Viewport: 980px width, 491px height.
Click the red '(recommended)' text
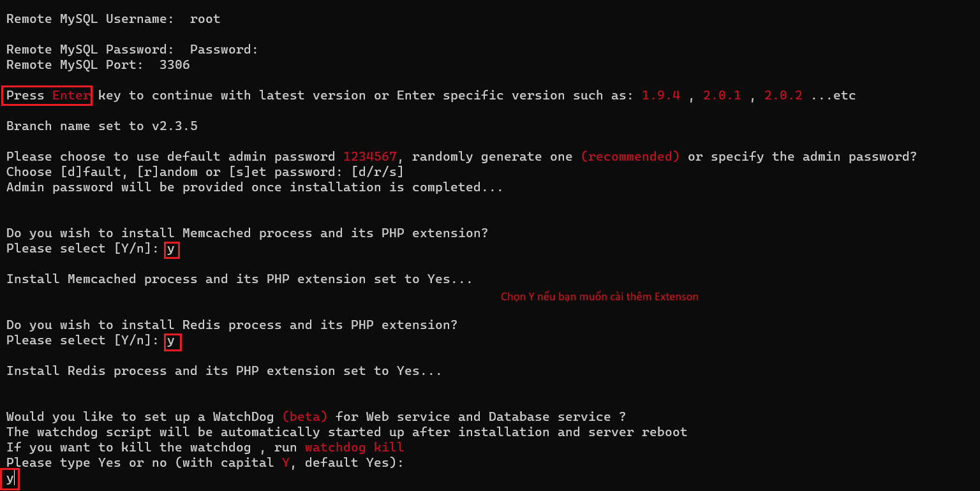pos(630,157)
